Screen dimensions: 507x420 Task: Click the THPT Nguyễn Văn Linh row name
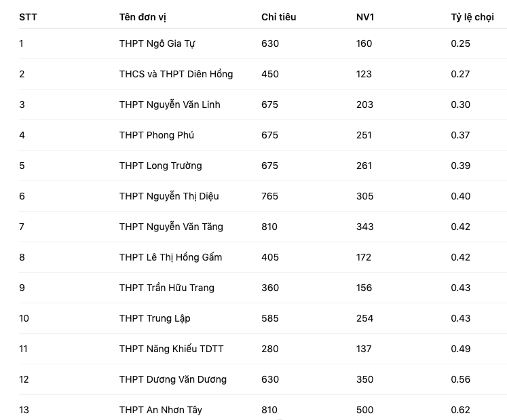pyautogui.click(x=170, y=104)
